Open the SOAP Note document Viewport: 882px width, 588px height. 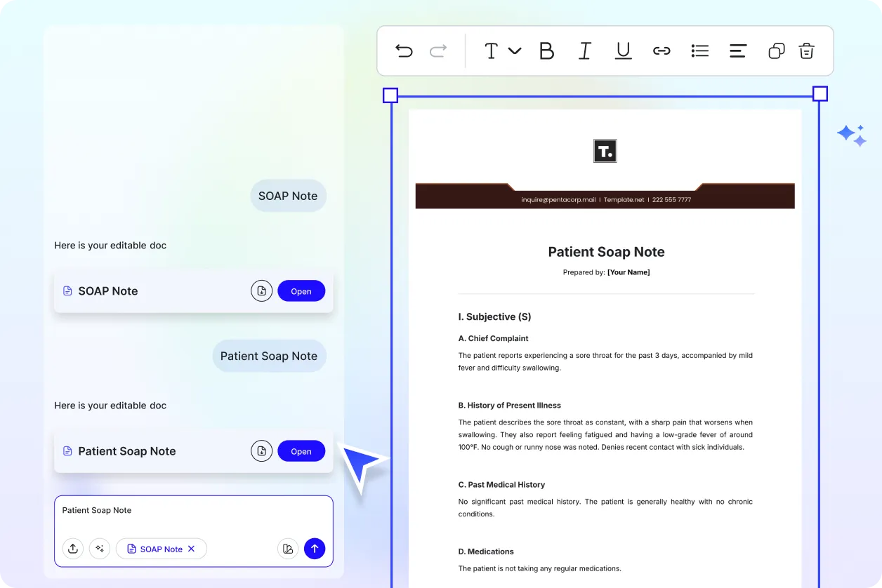tap(301, 291)
